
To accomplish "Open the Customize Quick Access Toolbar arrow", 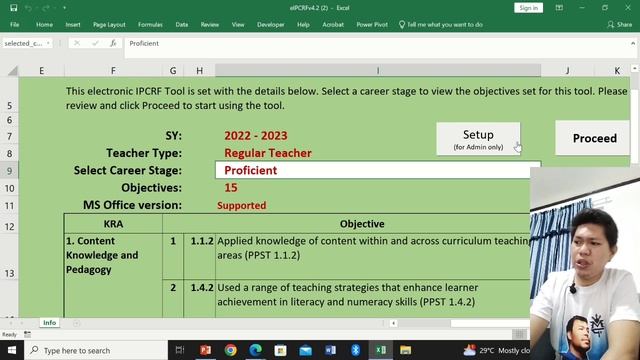I will pyautogui.click(x=64, y=8).
